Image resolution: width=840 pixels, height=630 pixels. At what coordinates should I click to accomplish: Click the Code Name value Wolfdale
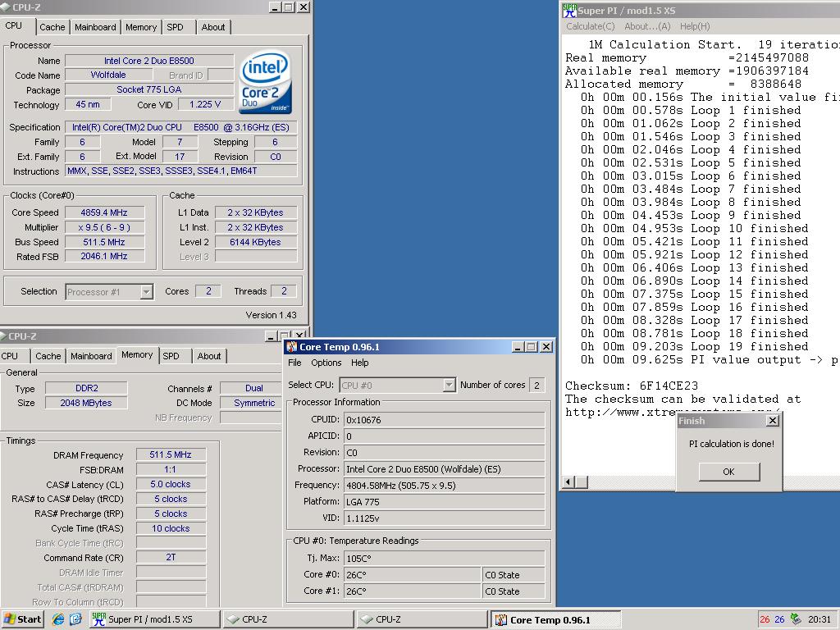pyautogui.click(x=109, y=75)
